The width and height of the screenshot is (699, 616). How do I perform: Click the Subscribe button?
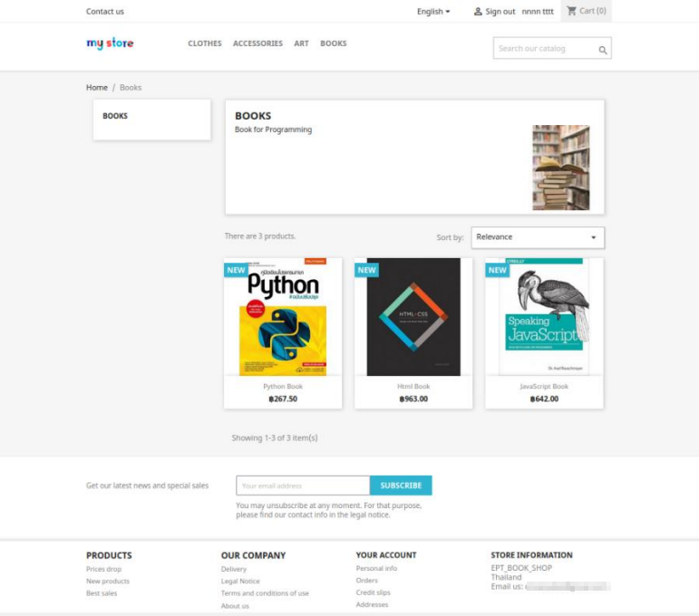[x=401, y=486]
